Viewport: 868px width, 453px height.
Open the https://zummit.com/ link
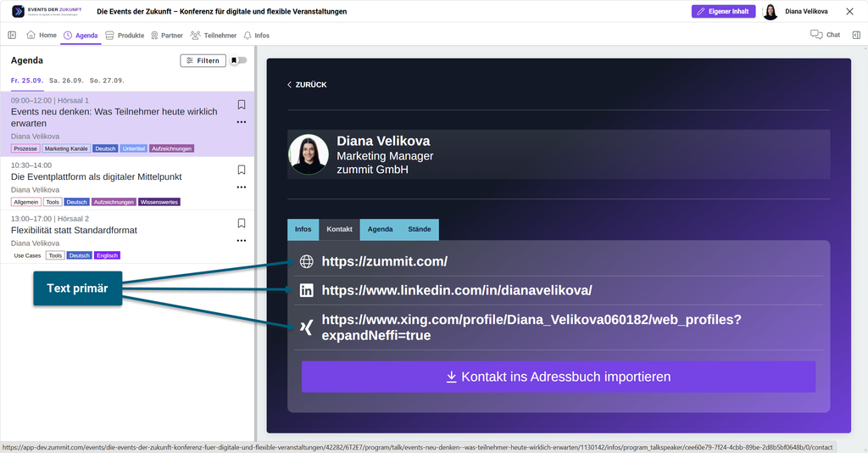tap(385, 261)
